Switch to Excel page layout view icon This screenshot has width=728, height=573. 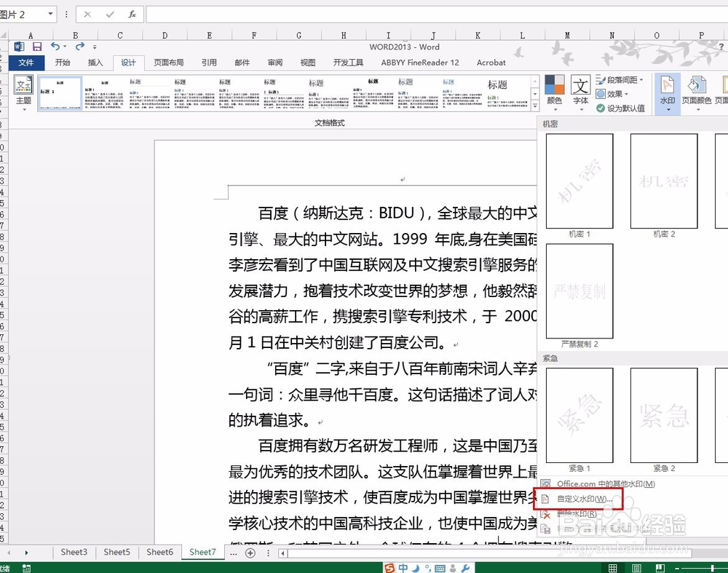[x=636, y=568]
